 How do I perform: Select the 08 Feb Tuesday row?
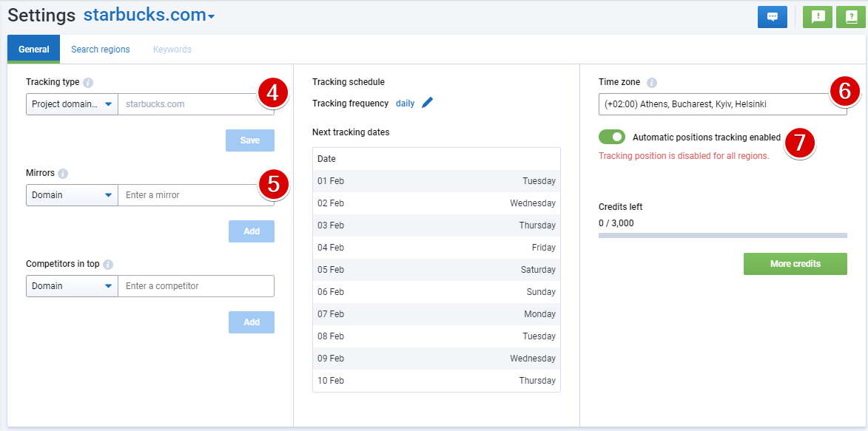436,336
